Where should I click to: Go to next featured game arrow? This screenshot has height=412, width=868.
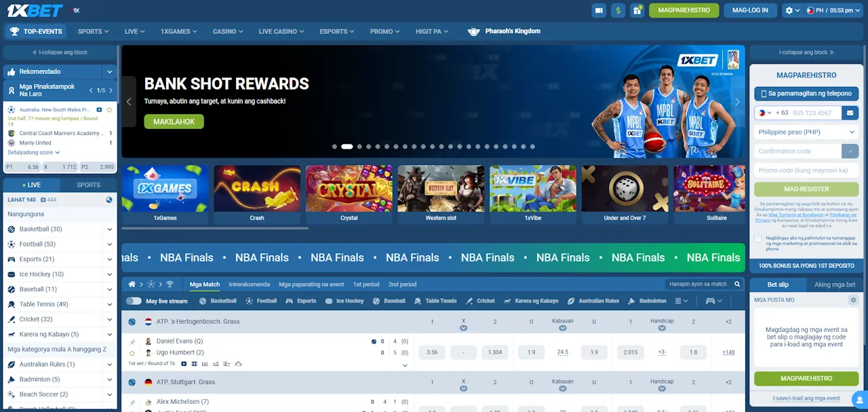pos(111,90)
